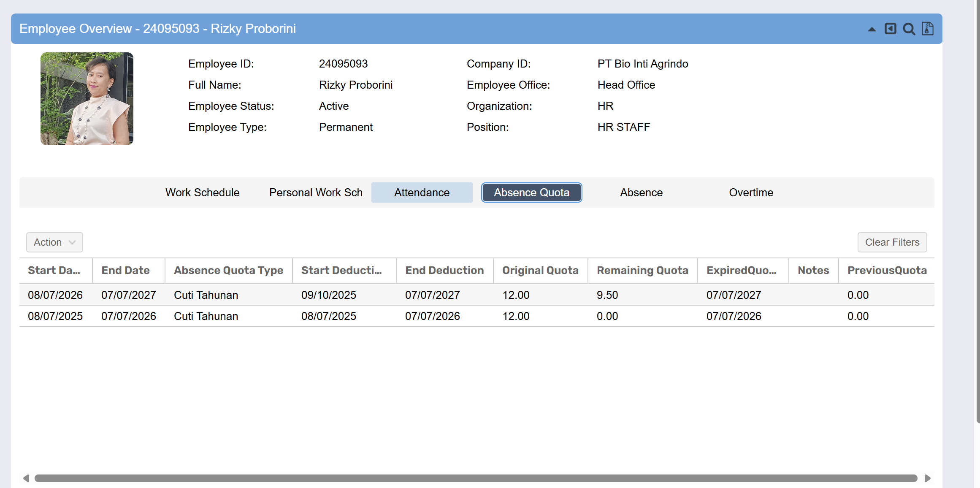Screen dimensions: 980x488
Task: Go to the Absence tab
Action: coord(641,192)
